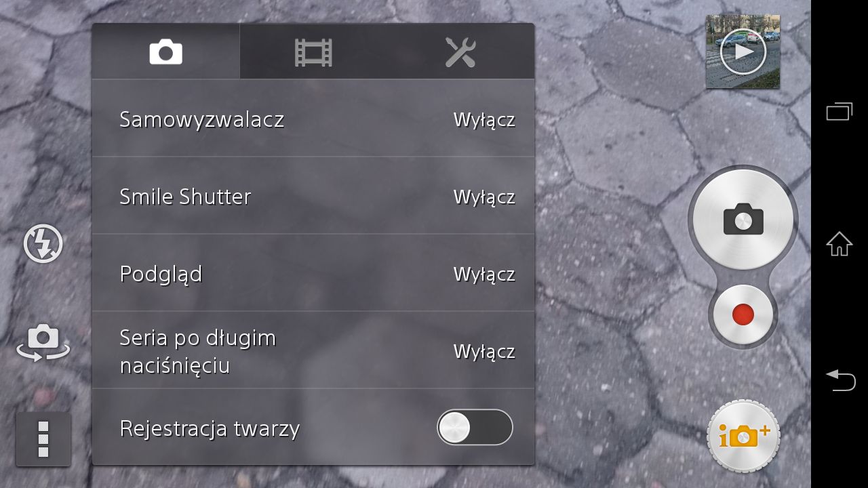Open Samowyzwalacz Wyłącz value options

(484, 120)
